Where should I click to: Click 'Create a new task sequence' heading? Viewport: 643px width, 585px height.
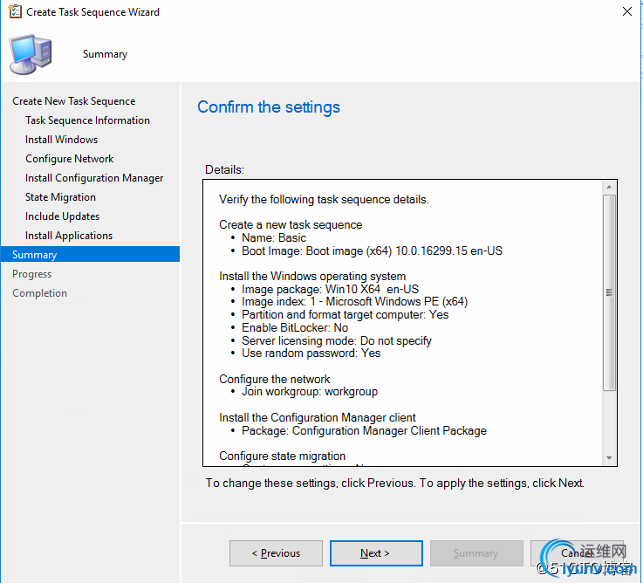[291, 225]
